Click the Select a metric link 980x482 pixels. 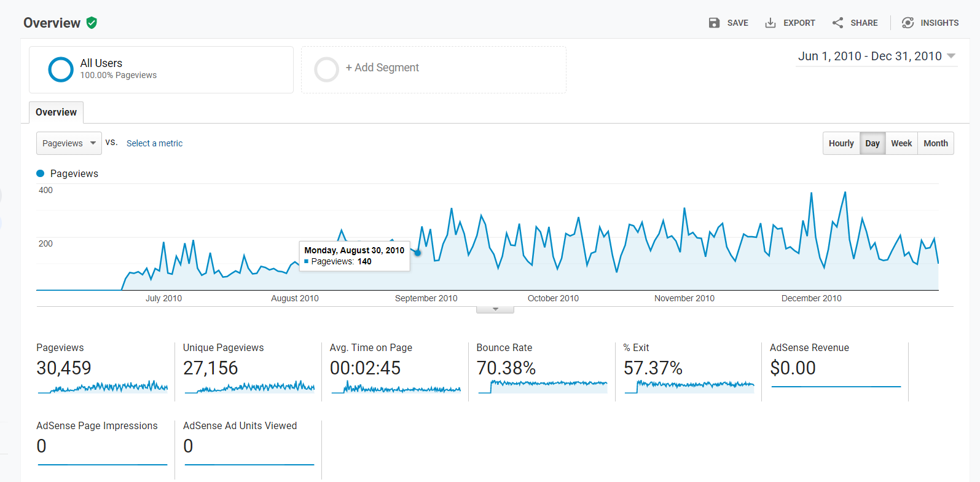pyautogui.click(x=154, y=143)
